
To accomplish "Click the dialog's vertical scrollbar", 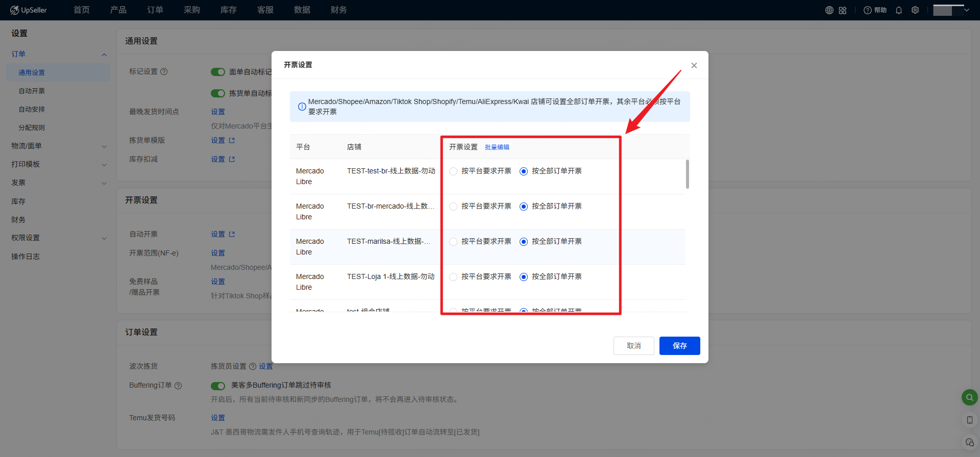I will tap(688, 174).
